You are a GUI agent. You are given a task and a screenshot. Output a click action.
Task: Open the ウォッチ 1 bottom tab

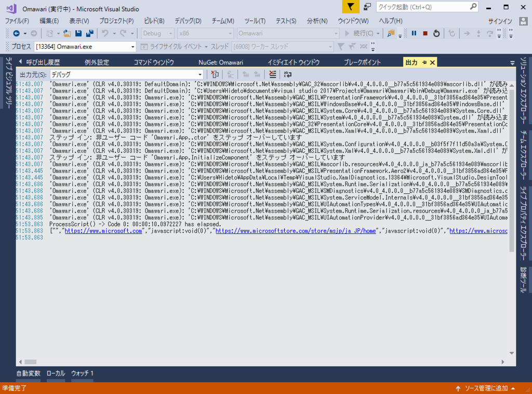[x=82, y=373]
